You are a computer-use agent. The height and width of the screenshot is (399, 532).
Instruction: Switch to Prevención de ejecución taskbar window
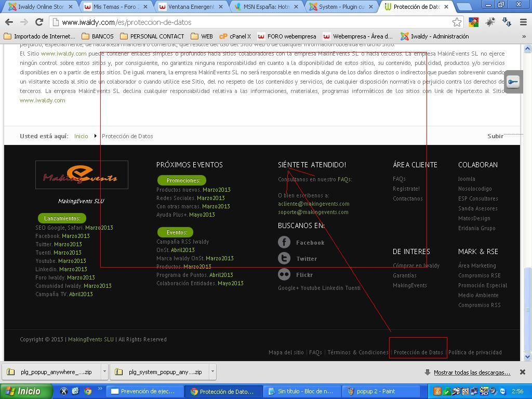pyautogui.click(x=145, y=391)
